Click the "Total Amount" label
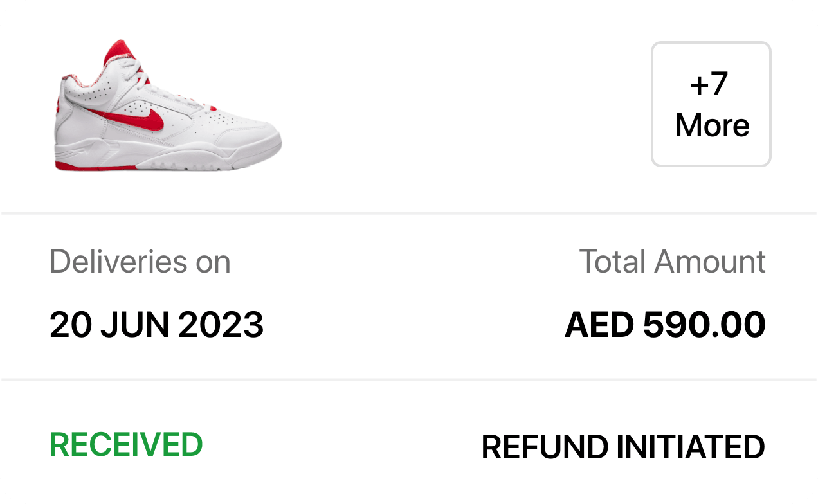 672,262
